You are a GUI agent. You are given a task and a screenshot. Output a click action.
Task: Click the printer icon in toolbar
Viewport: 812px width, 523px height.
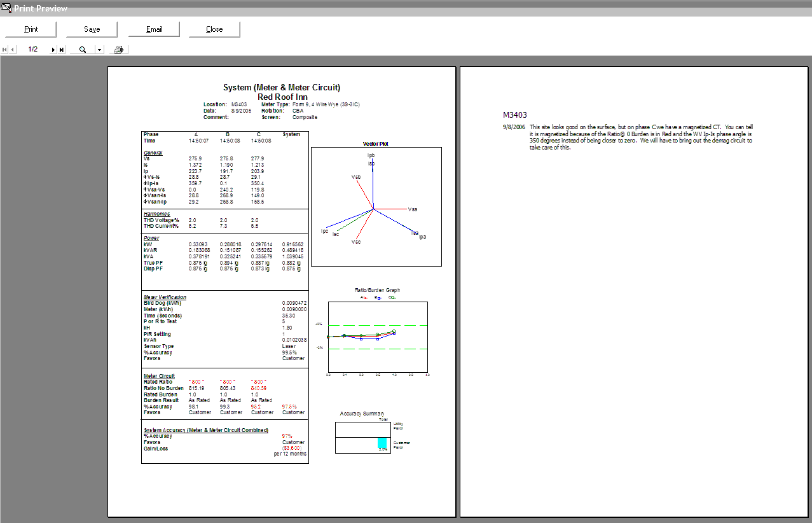pyautogui.click(x=118, y=50)
